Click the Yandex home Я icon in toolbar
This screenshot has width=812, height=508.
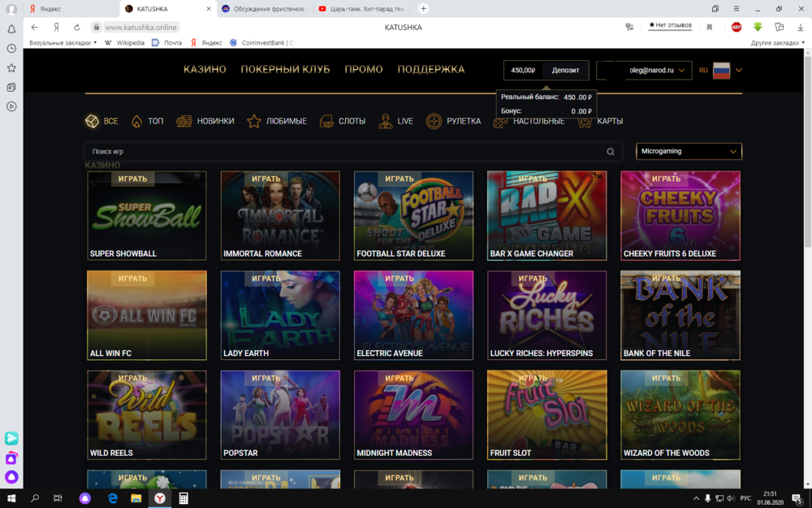[x=56, y=27]
